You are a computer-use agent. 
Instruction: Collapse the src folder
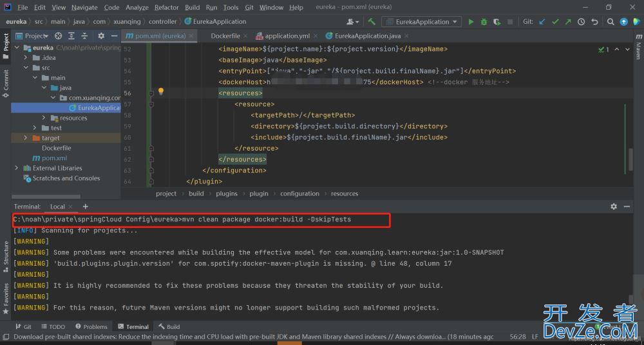pyautogui.click(x=26, y=68)
